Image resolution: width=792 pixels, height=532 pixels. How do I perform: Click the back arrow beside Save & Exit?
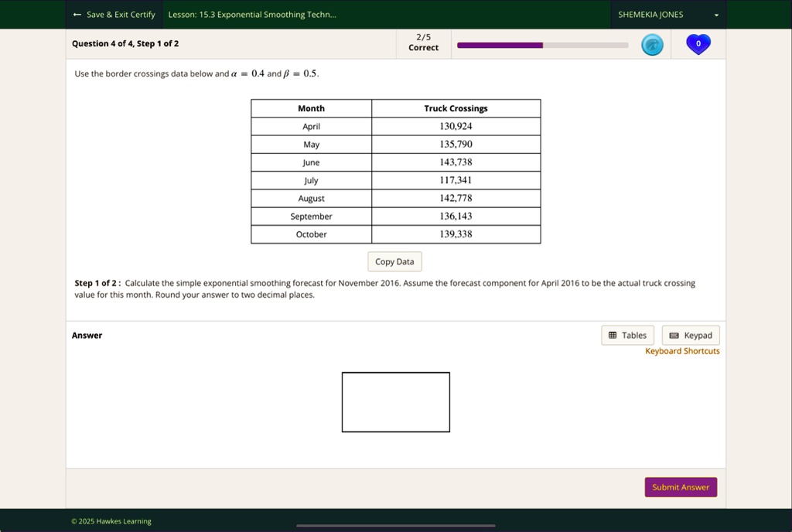tap(77, 15)
